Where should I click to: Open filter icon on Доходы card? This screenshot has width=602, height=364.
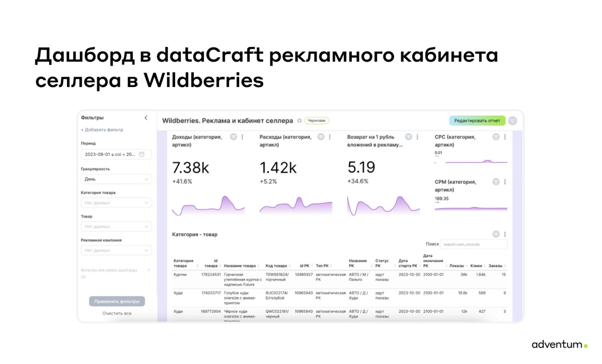point(234,137)
